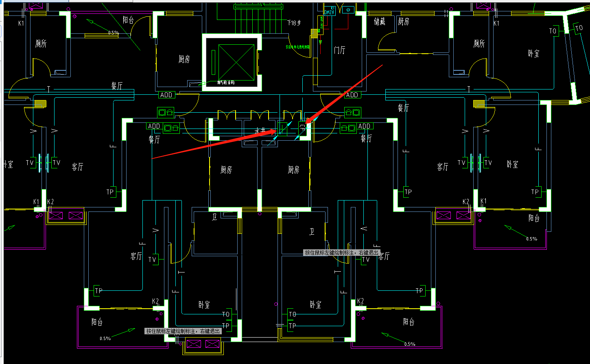The height and width of the screenshot is (364, 590).
Task: Click the 卧室 label right of bottom-right TO
Action: pyautogui.click(x=316, y=305)
